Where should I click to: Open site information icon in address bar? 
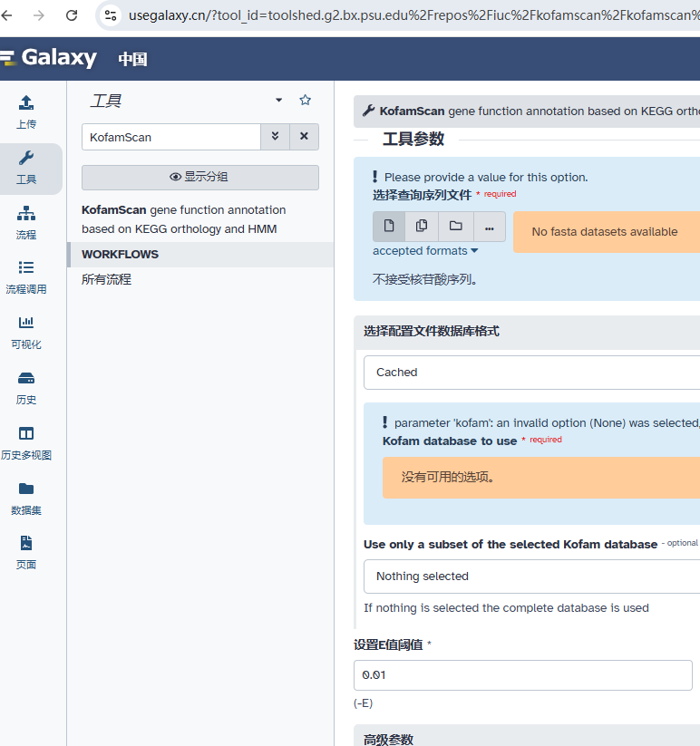111,15
